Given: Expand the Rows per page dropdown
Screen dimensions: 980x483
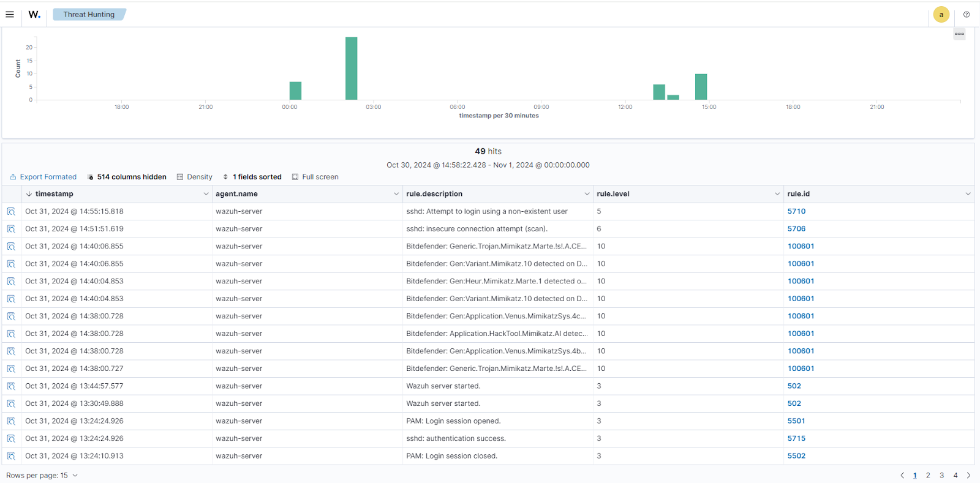Looking at the screenshot, I should [x=42, y=476].
